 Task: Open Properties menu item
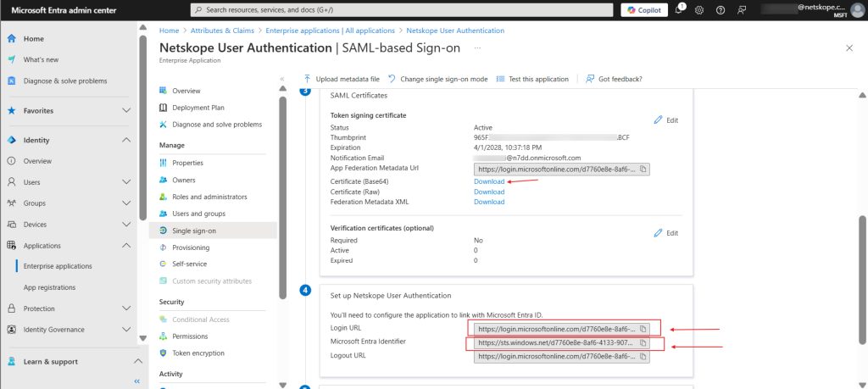tap(187, 164)
